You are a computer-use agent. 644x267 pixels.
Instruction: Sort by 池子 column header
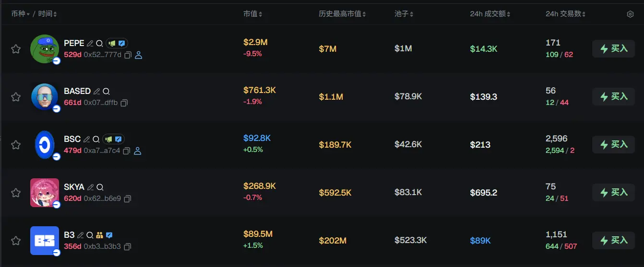coord(404,14)
